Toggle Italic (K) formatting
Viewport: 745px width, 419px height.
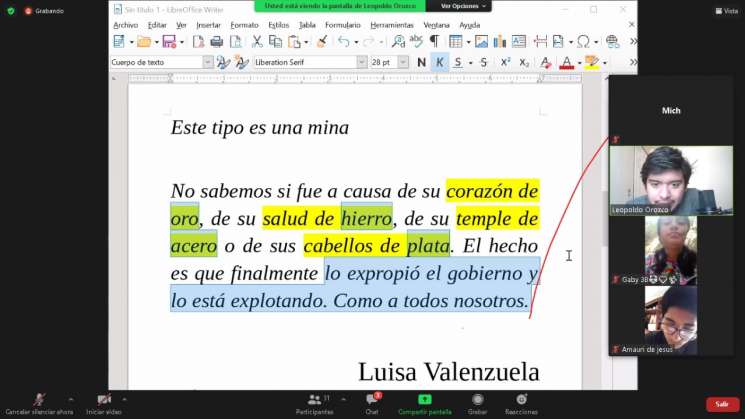pos(440,62)
